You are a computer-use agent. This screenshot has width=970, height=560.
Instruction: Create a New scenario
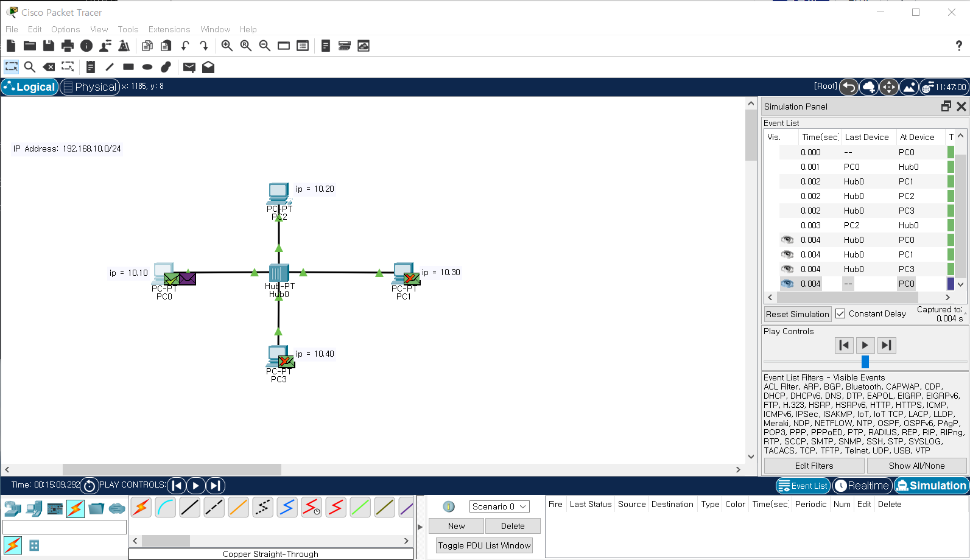pyautogui.click(x=456, y=526)
